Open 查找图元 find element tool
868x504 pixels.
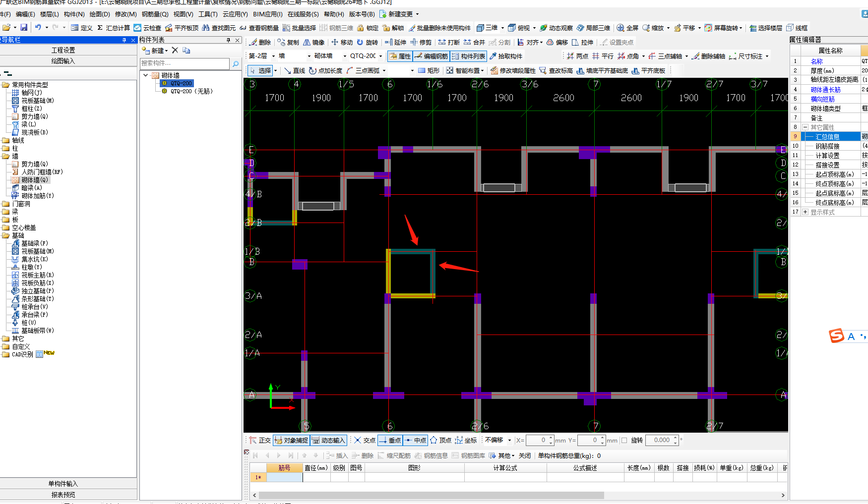(219, 28)
